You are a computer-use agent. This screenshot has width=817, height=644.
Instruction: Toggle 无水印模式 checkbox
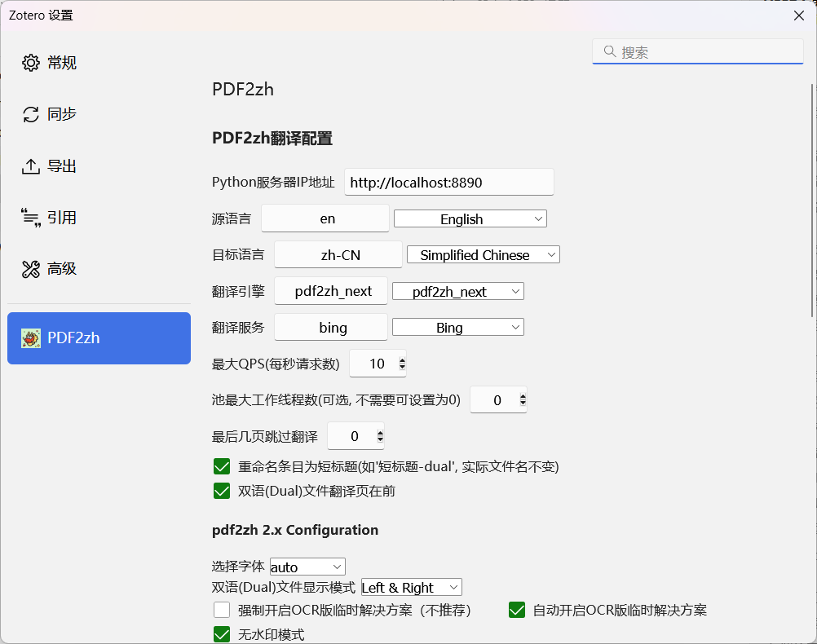[x=222, y=634]
